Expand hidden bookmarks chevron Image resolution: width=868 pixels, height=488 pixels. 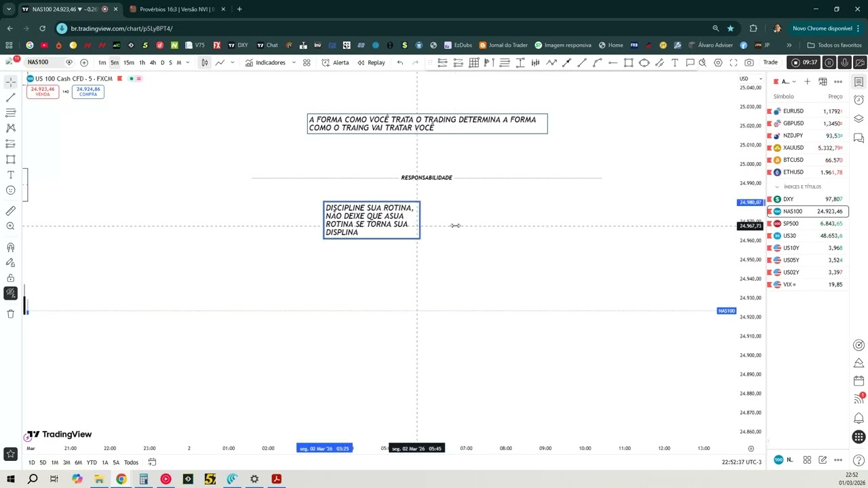(789, 45)
